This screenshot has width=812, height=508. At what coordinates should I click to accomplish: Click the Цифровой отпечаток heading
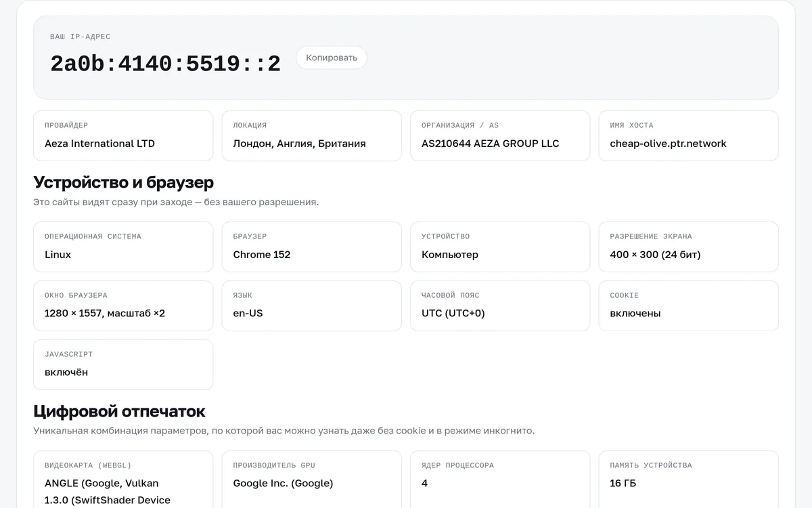coord(119,411)
